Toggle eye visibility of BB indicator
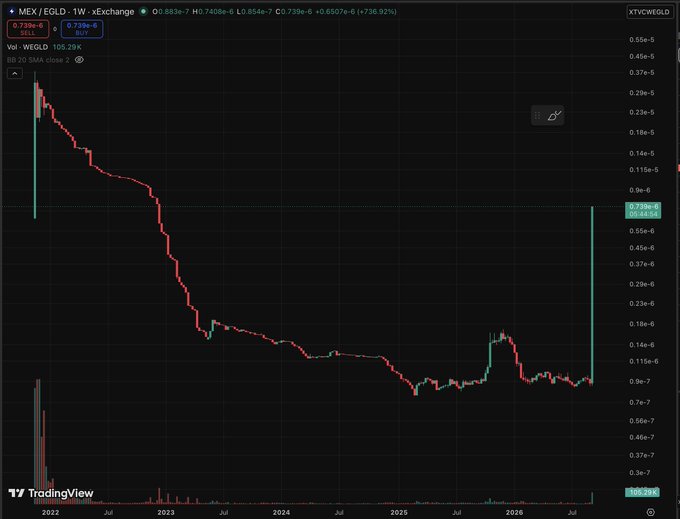This screenshot has width=680, height=519. [x=79, y=60]
